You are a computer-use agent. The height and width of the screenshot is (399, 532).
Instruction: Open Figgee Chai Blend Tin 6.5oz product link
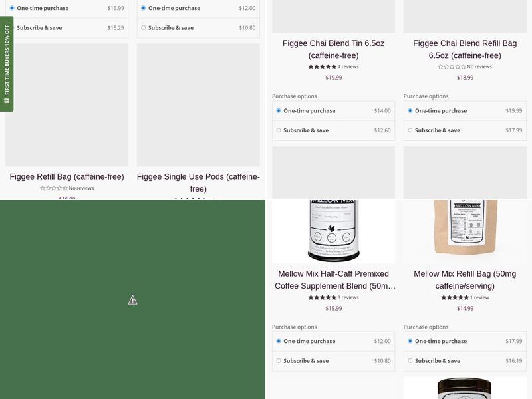pos(333,49)
